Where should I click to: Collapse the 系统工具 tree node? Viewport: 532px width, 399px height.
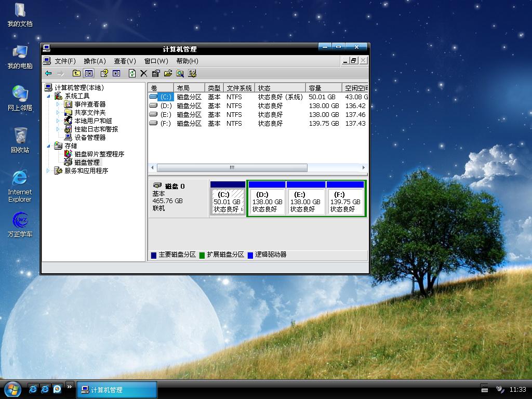pyautogui.click(x=49, y=96)
